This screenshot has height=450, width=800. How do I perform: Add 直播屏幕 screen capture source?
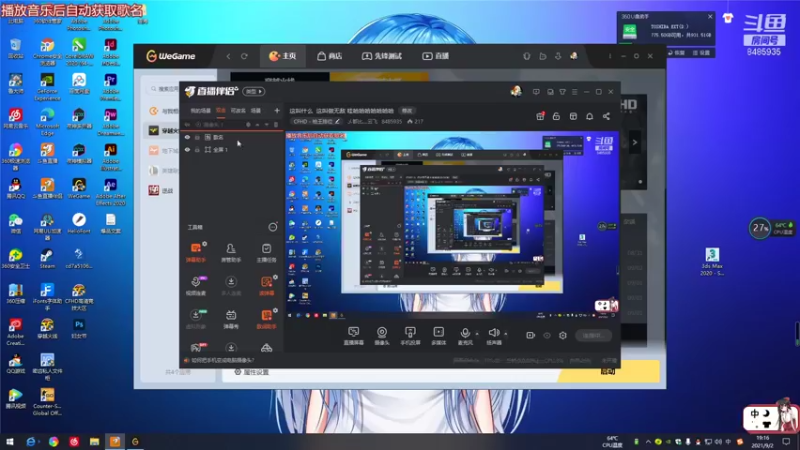click(x=353, y=336)
